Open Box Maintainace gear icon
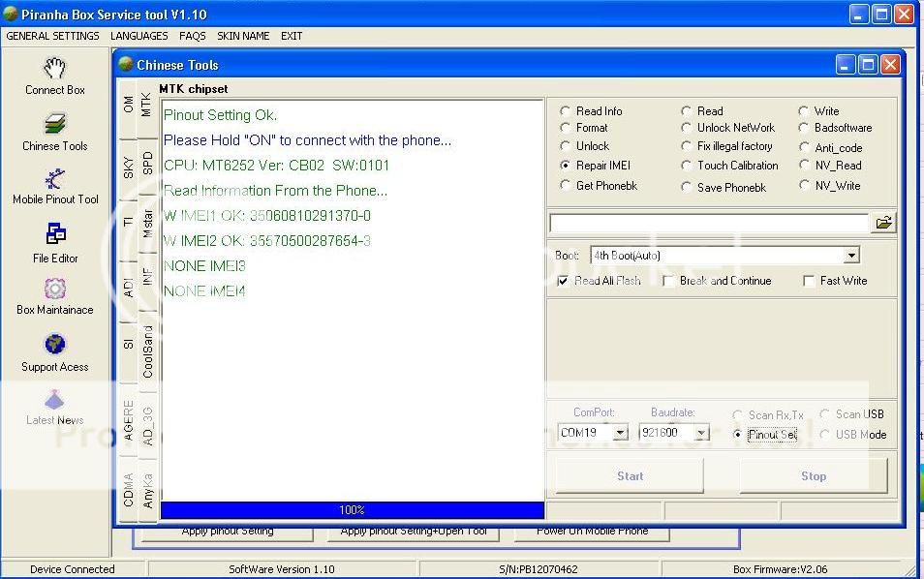924x579 pixels. [55, 289]
